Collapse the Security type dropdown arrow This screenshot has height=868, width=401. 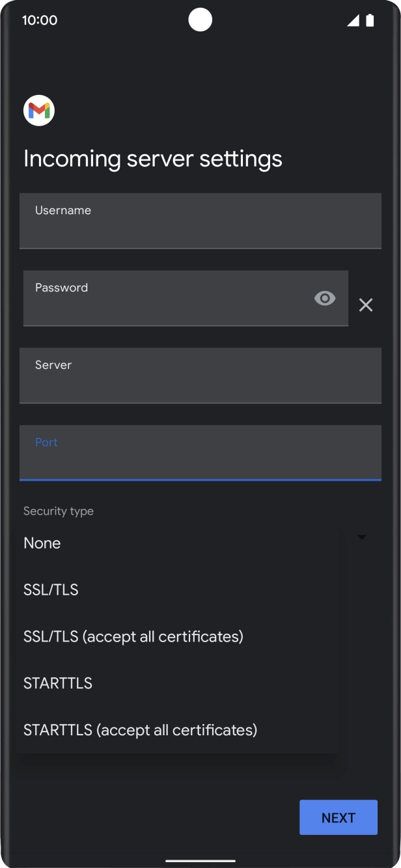click(x=362, y=537)
